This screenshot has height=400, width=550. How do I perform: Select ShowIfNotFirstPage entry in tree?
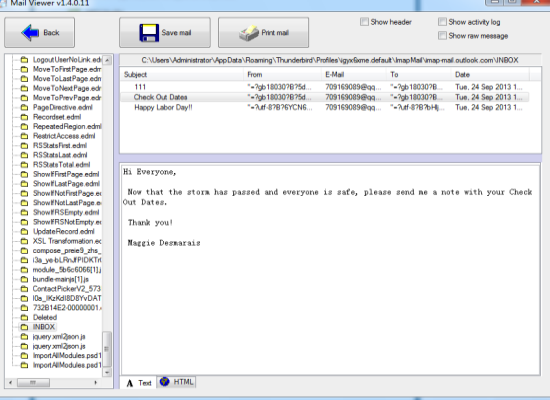coord(67,193)
